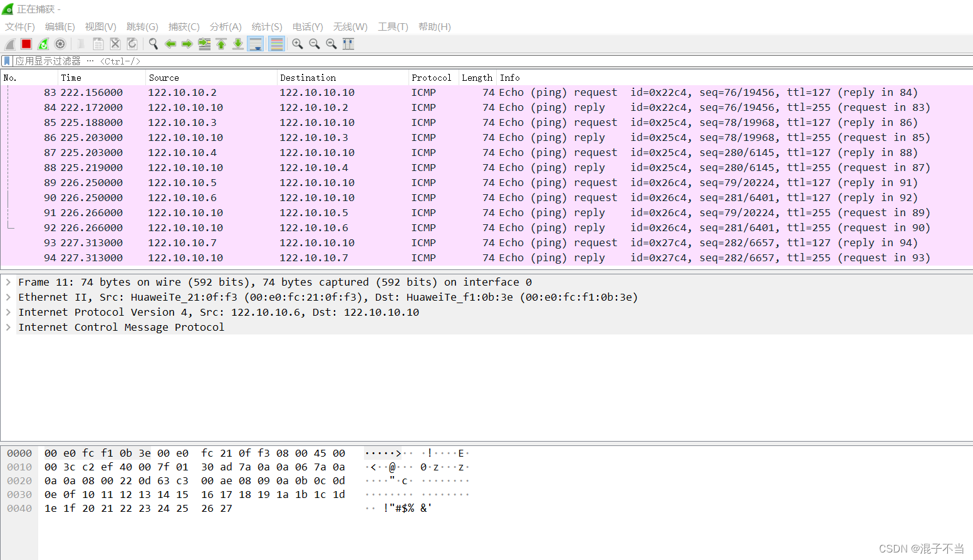Screen dimensions: 973x560
Task: Open the find packet magnifier tool
Action: click(x=153, y=44)
